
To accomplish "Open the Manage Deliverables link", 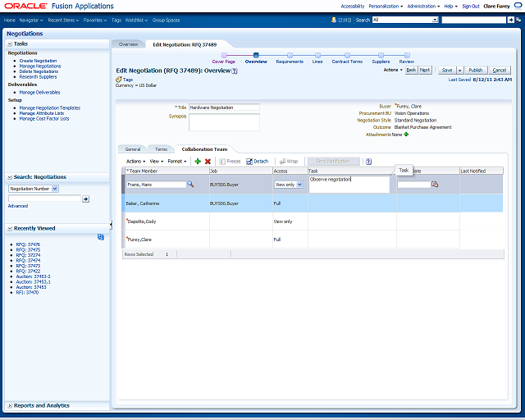I will (39, 93).
